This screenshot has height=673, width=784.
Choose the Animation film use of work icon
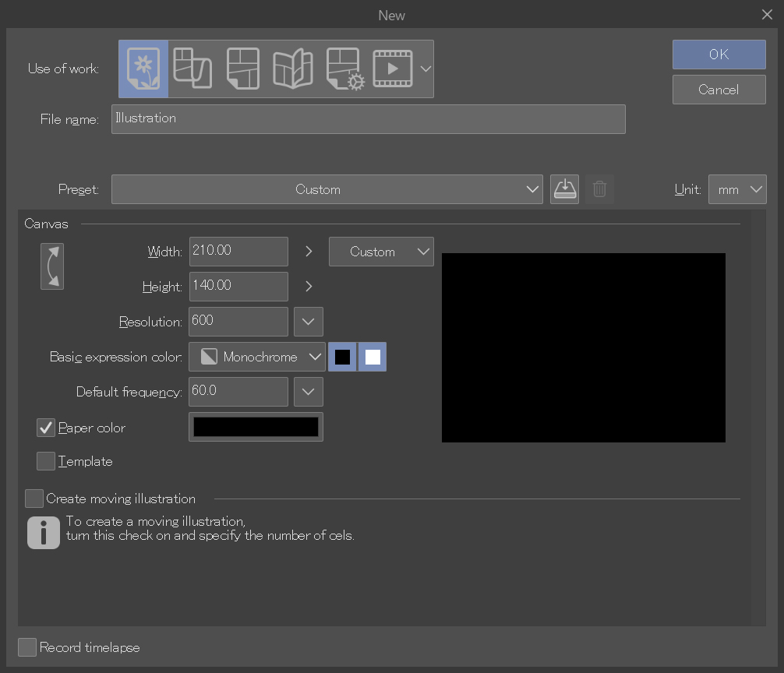[393, 69]
